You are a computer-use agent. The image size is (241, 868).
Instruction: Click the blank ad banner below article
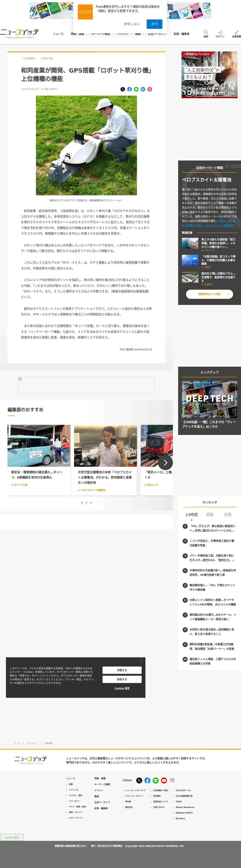point(86,385)
